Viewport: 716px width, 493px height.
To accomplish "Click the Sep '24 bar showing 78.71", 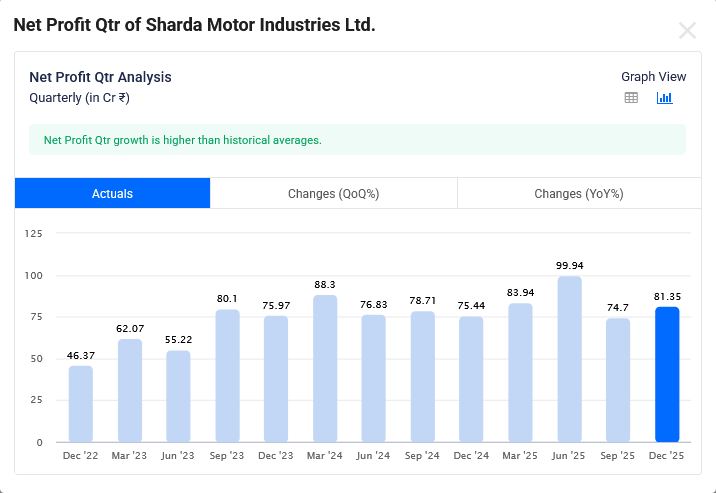I will tap(423, 376).
